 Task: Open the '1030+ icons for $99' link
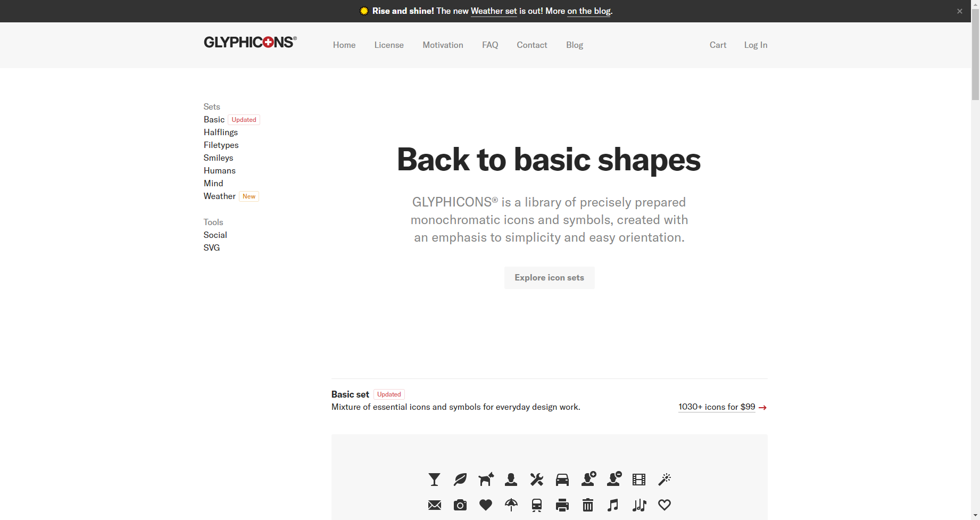pos(717,407)
